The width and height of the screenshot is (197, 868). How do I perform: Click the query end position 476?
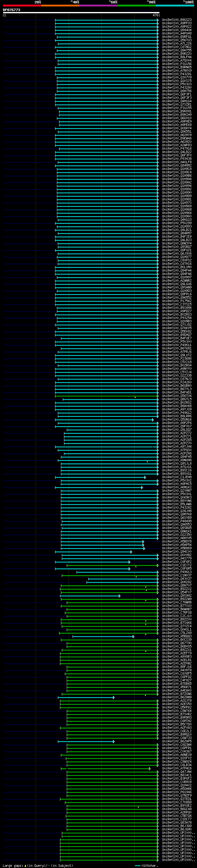point(155,15)
